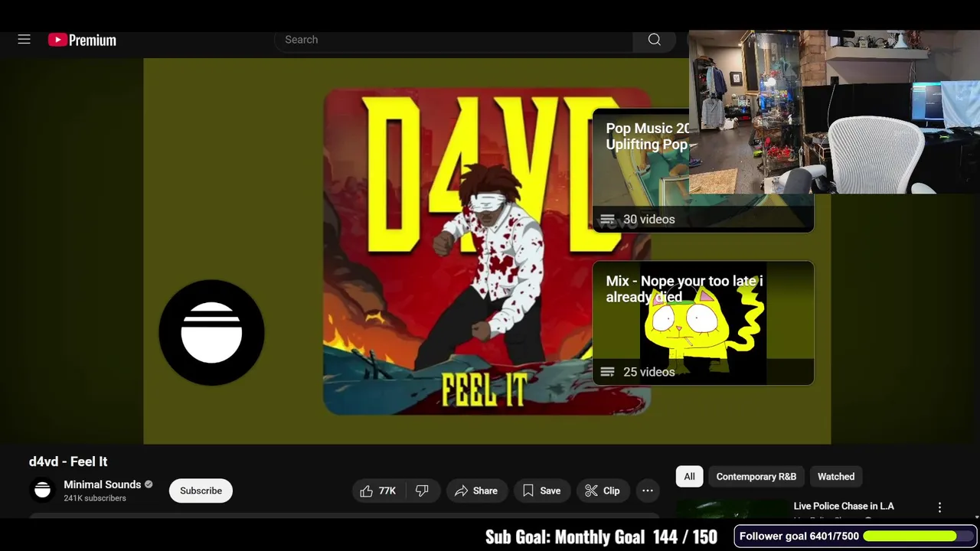This screenshot has width=980, height=551.
Task: Click the magnifier search button
Action: 654,40
